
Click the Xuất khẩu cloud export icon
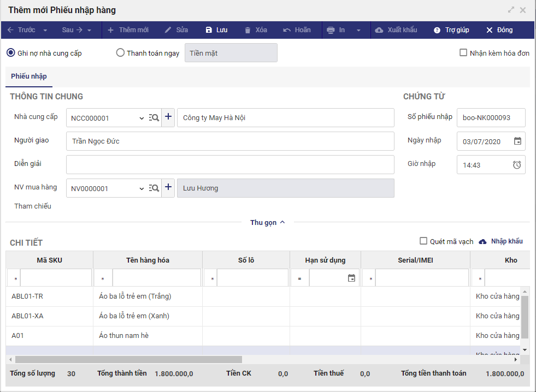(379, 30)
